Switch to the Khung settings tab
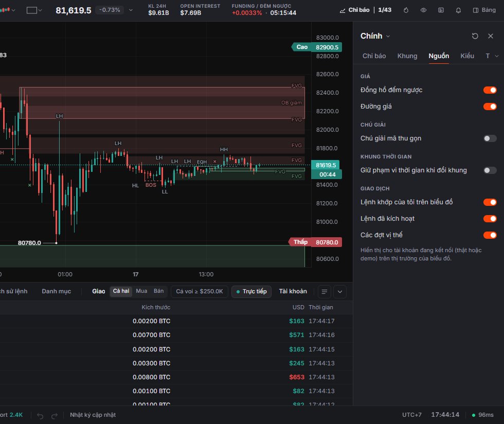The width and height of the screenshot is (504, 424). [407, 56]
